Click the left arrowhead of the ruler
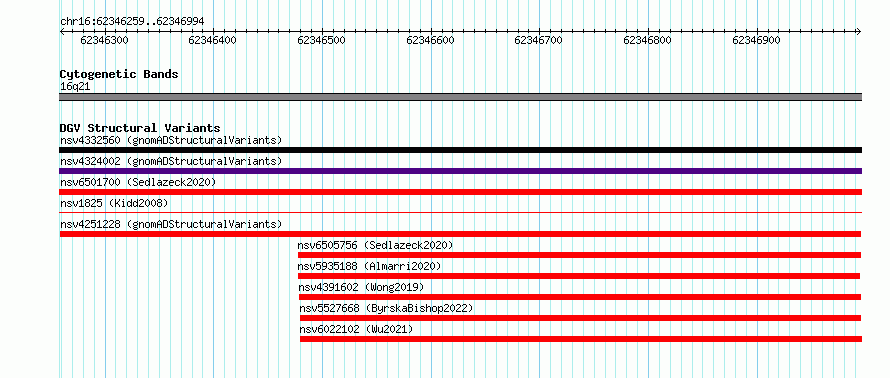Image resolution: width=890 pixels, height=378 pixels. (x=62, y=32)
